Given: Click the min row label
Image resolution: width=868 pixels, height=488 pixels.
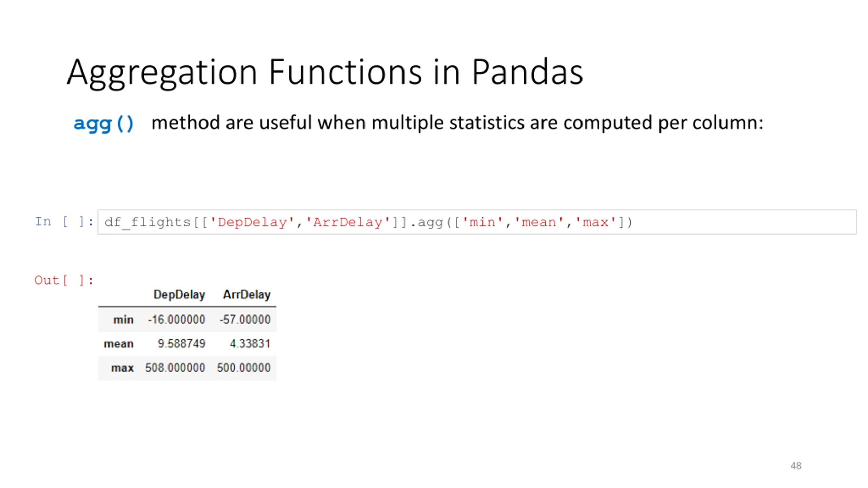Looking at the screenshot, I should 123,320.
